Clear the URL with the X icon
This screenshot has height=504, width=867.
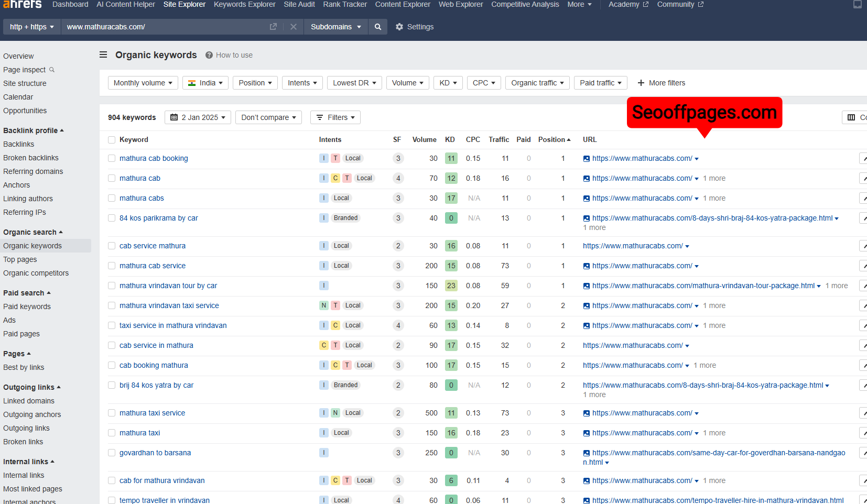click(x=294, y=27)
